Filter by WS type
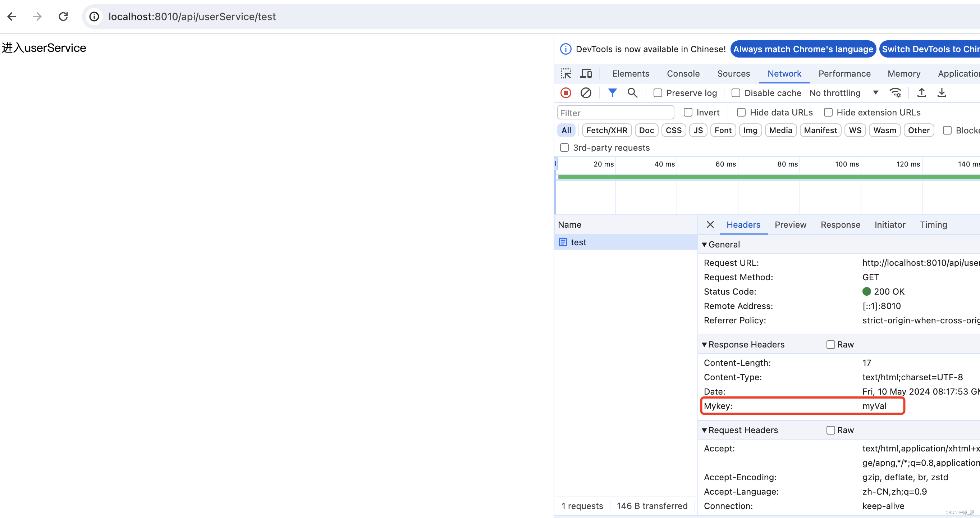This screenshot has height=518, width=980. [x=855, y=131]
